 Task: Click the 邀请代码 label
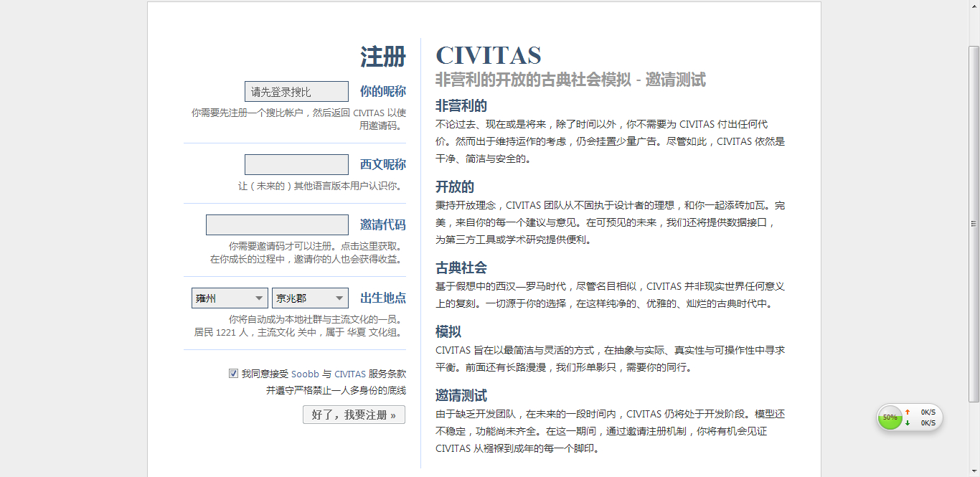pos(383,225)
